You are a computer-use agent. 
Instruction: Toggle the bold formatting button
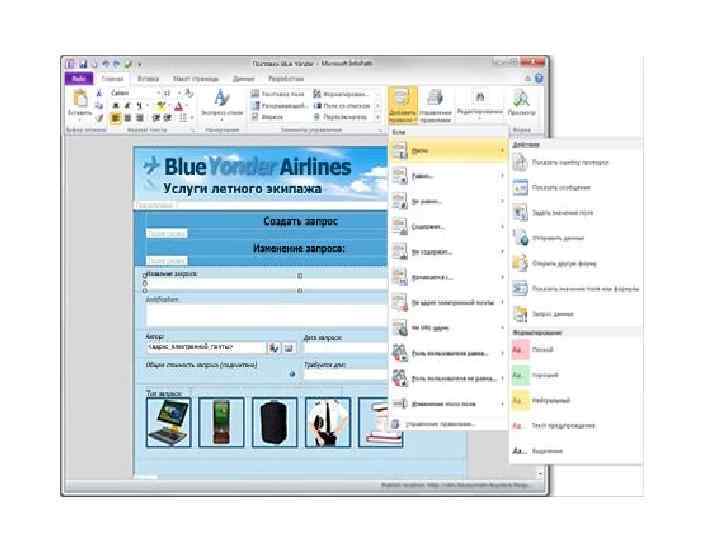coord(116,106)
